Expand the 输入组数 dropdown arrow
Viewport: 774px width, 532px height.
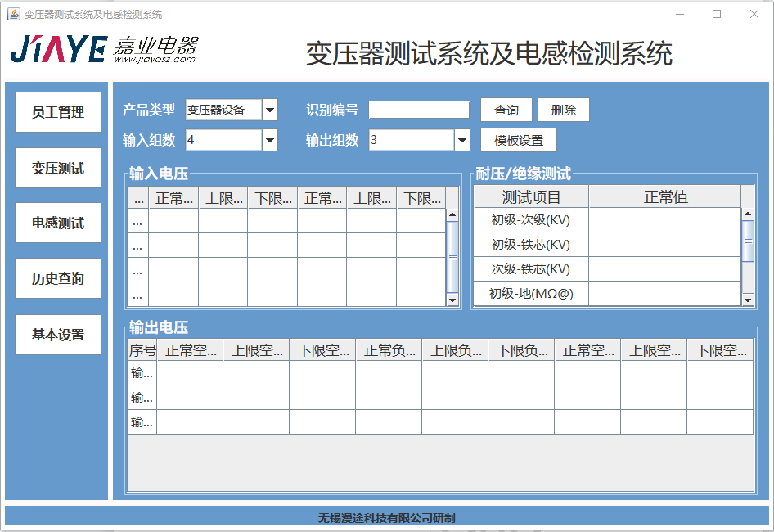coord(270,140)
